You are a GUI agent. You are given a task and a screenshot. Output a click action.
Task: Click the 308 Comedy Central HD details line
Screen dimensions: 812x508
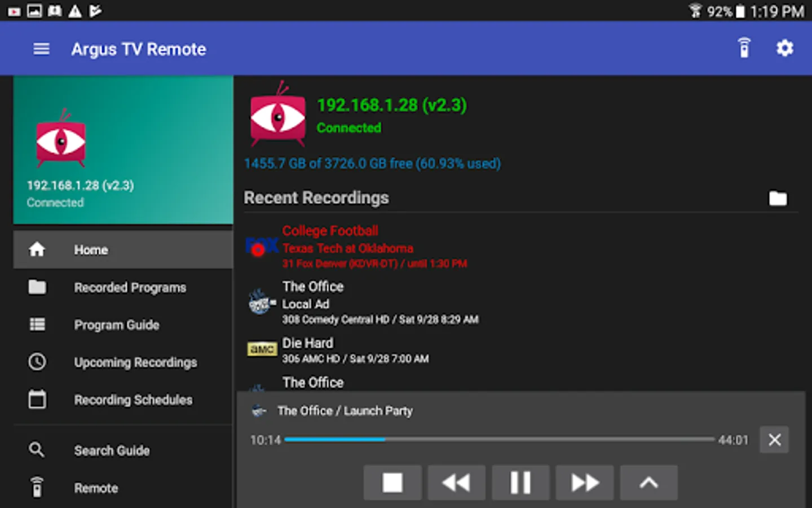point(380,319)
